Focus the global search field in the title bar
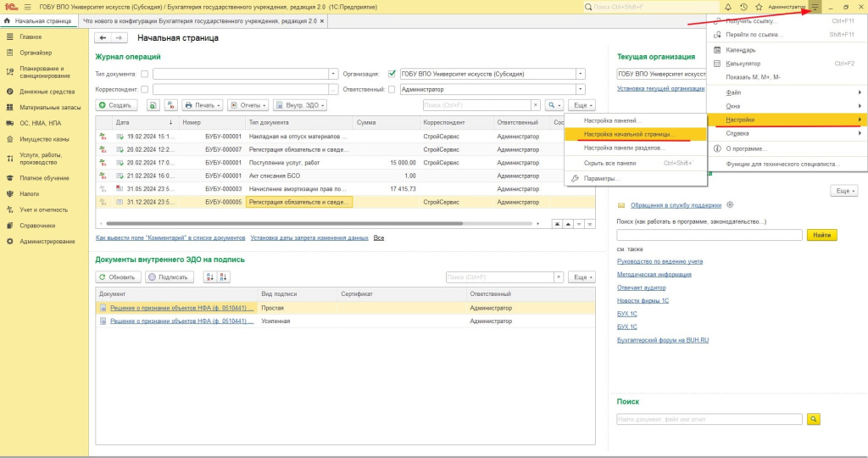The width and height of the screenshot is (868, 458). (652, 7)
